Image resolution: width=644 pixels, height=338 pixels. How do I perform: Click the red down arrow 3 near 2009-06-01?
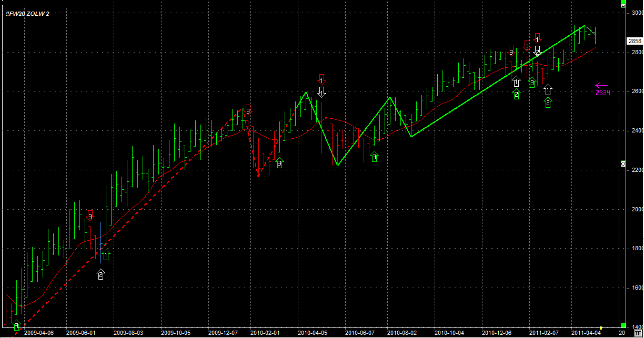pos(90,215)
